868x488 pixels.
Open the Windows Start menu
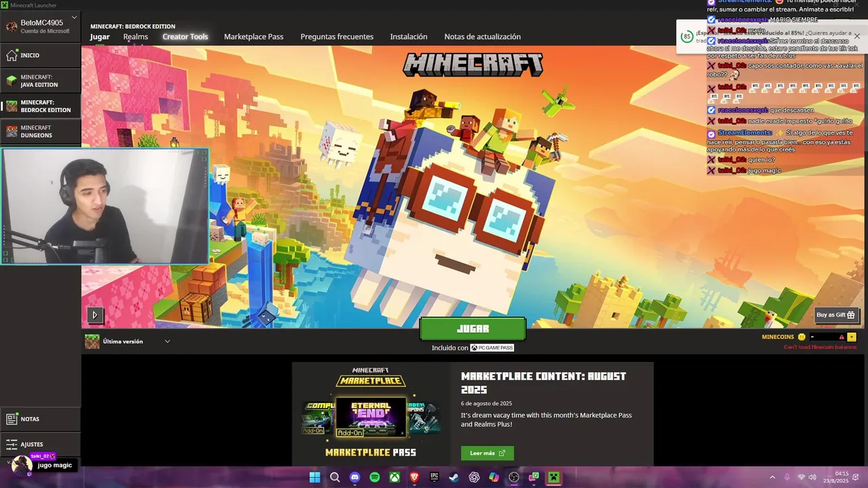pyautogui.click(x=315, y=477)
